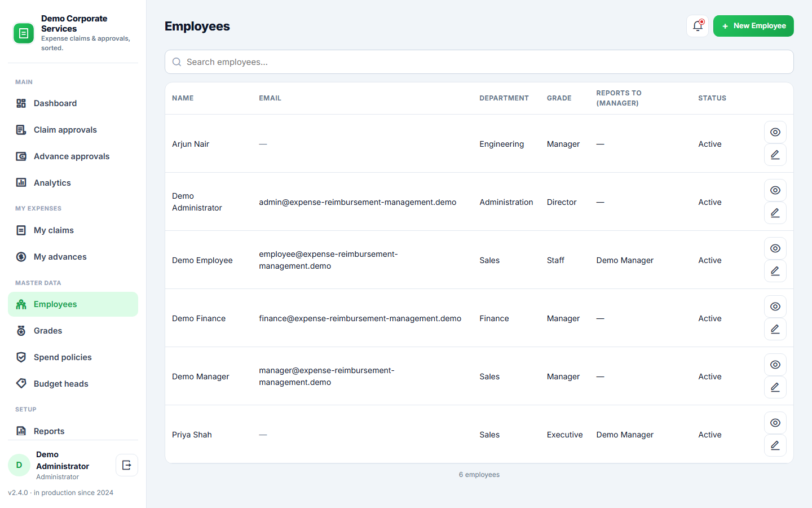Click the Status column header

point(712,98)
